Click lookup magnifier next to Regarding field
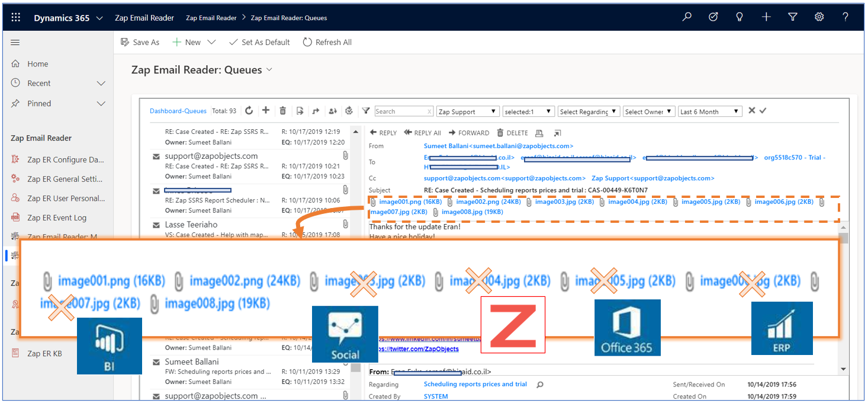Image resolution: width=868 pixels, height=403 pixels. tap(539, 385)
